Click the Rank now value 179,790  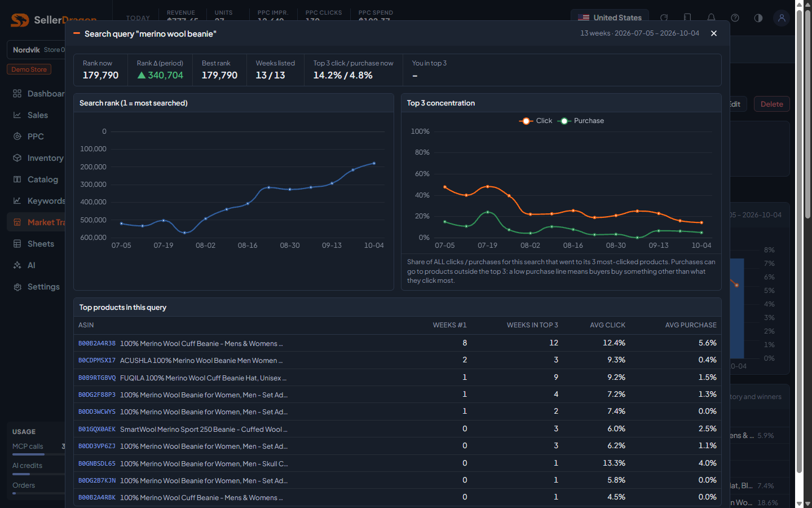tap(100, 75)
